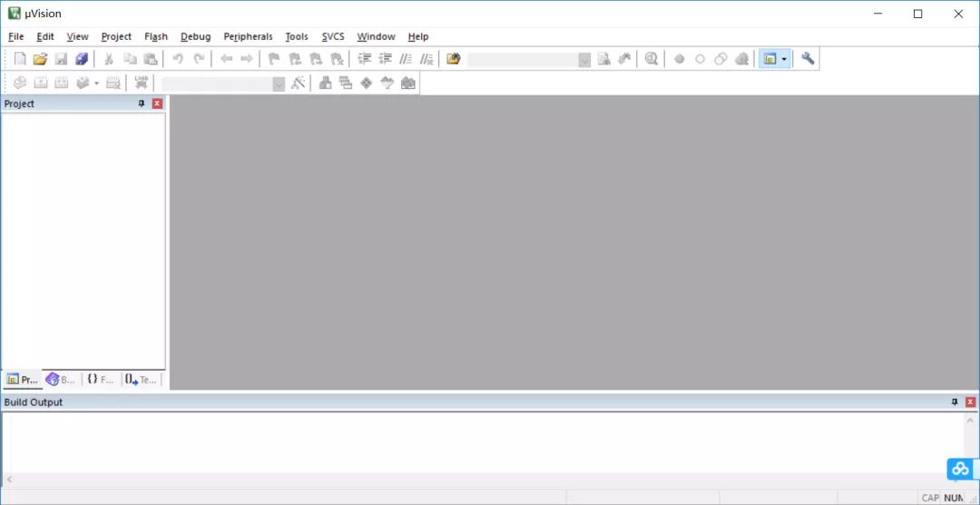Viewport: 980px width, 505px height.
Task: Open Options for Target magic wand
Action: click(x=299, y=83)
